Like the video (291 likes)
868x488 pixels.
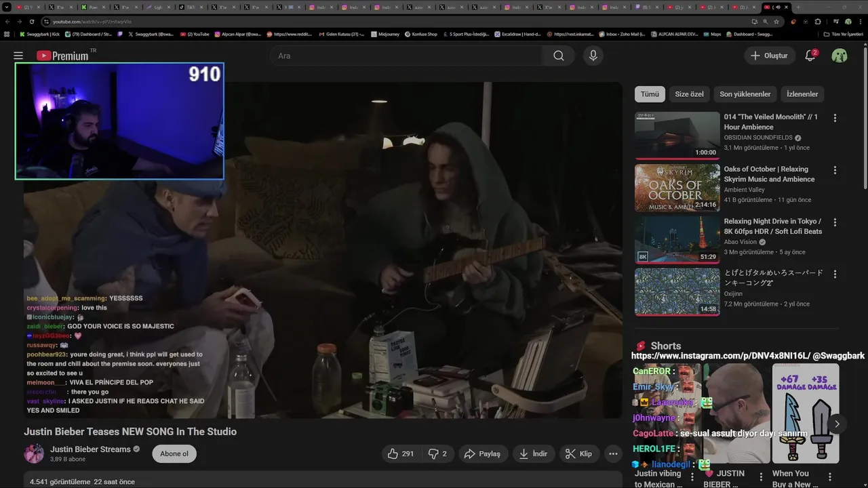point(400,453)
